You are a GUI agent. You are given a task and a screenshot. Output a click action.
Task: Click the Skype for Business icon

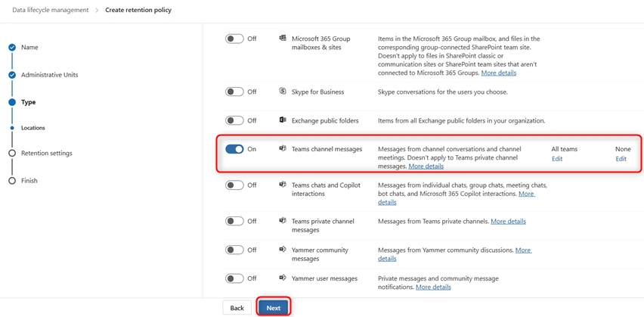(283, 92)
